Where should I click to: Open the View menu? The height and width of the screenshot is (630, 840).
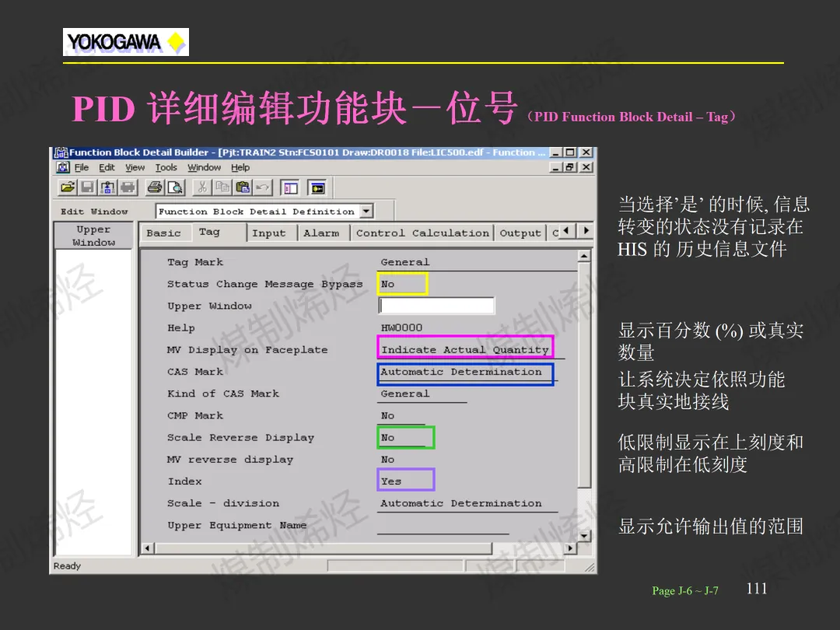coord(135,168)
